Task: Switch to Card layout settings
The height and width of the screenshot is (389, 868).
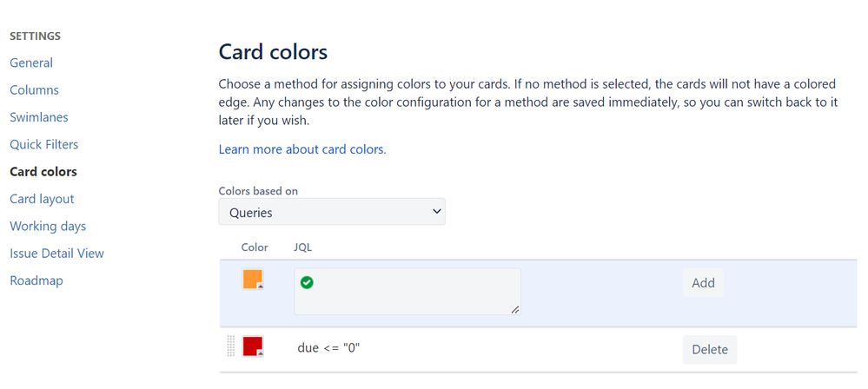Action: [42, 199]
